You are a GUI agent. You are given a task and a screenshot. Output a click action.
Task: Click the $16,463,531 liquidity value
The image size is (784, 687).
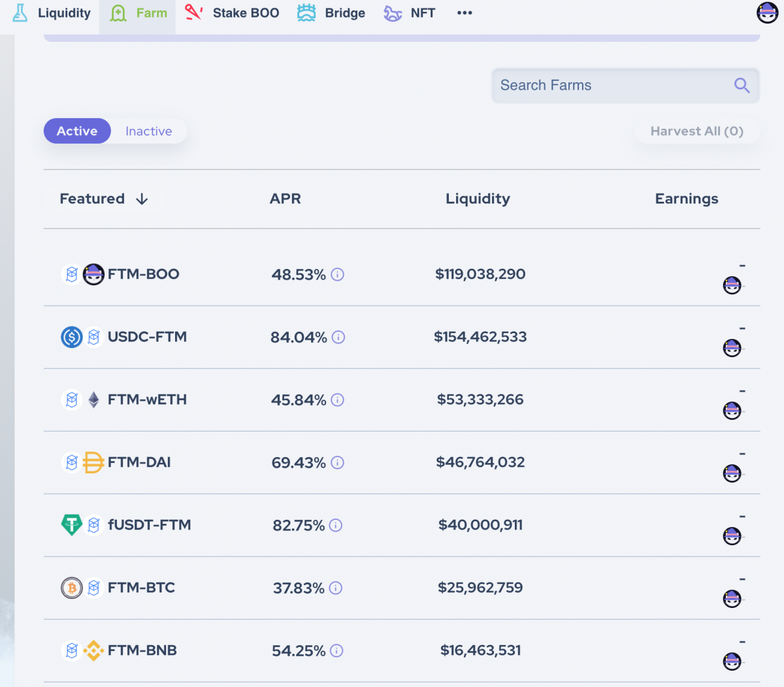(480, 650)
